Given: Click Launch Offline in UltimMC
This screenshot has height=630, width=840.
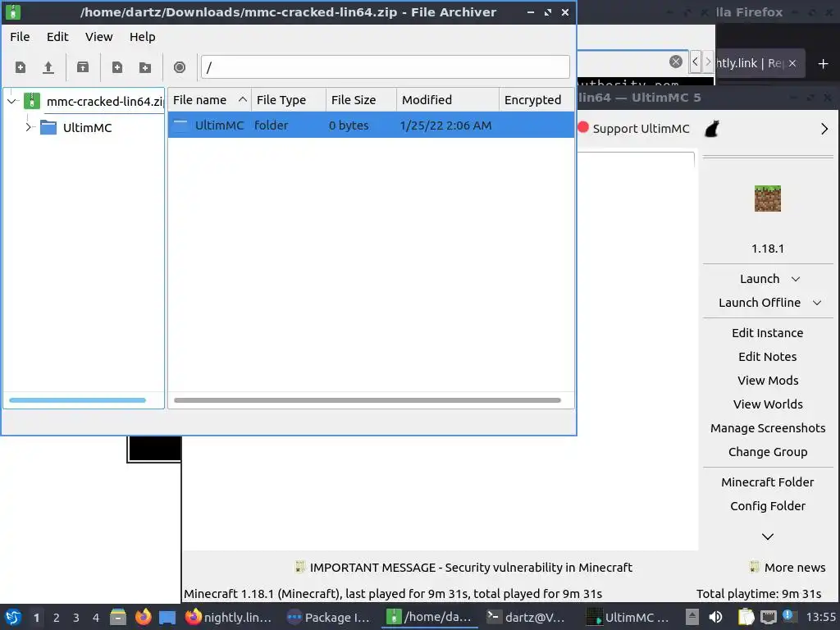Looking at the screenshot, I should (760, 303).
